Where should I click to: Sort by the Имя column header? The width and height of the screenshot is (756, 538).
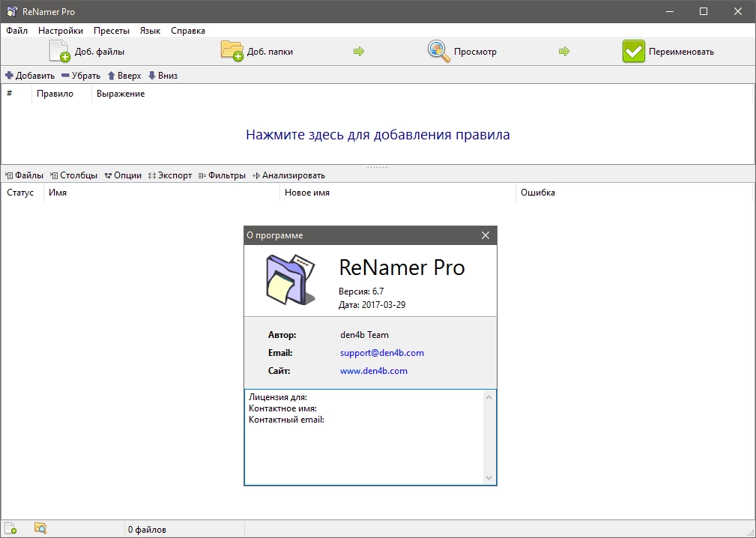(162, 193)
